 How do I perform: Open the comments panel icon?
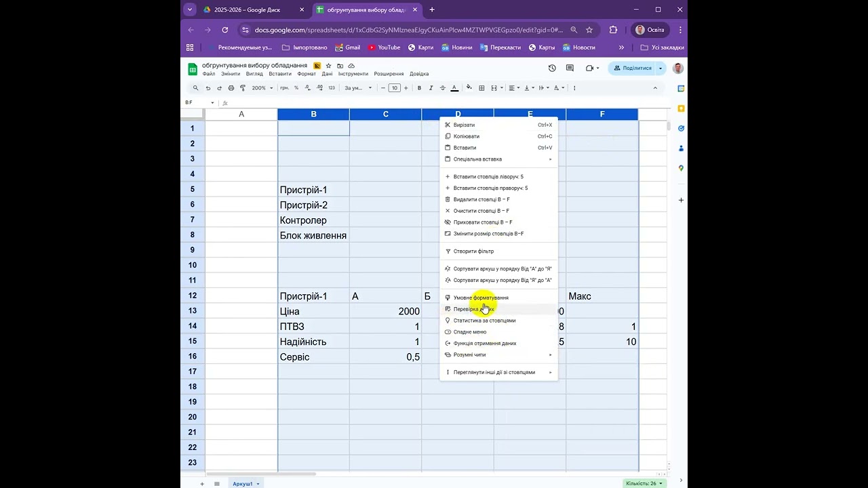tap(570, 68)
